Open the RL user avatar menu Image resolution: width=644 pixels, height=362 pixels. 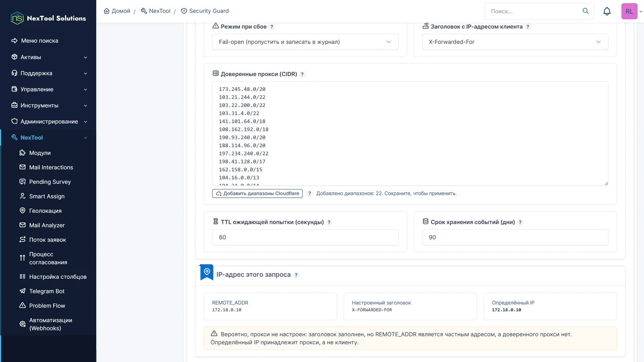coord(630,11)
